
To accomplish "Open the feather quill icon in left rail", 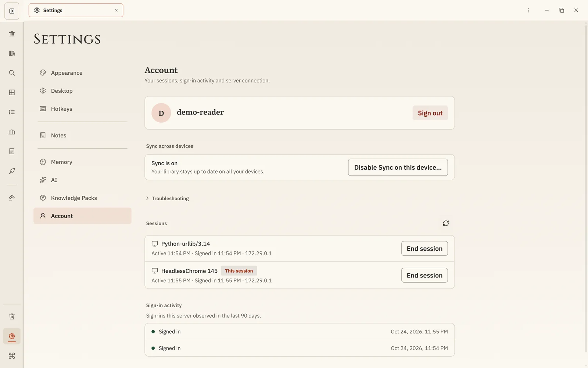I will (12, 171).
